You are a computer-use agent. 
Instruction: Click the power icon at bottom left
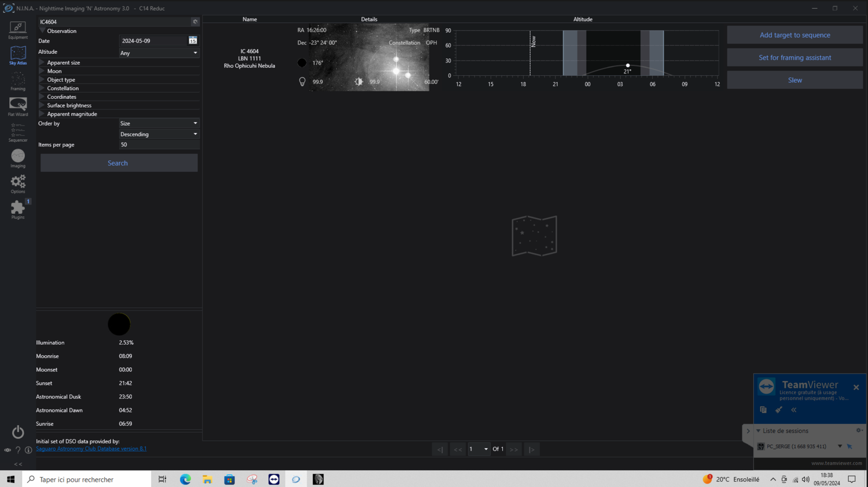(18, 431)
